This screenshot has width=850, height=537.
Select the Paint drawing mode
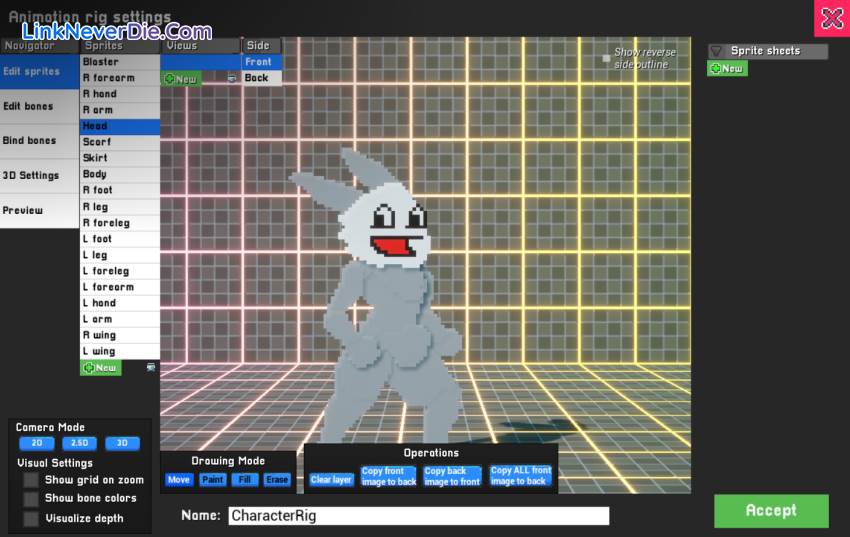[x=212, y=480]
